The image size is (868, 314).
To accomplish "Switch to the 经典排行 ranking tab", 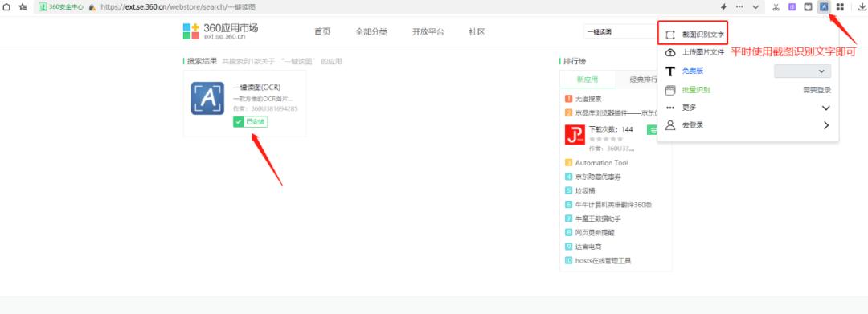I will tap(643, 80).
